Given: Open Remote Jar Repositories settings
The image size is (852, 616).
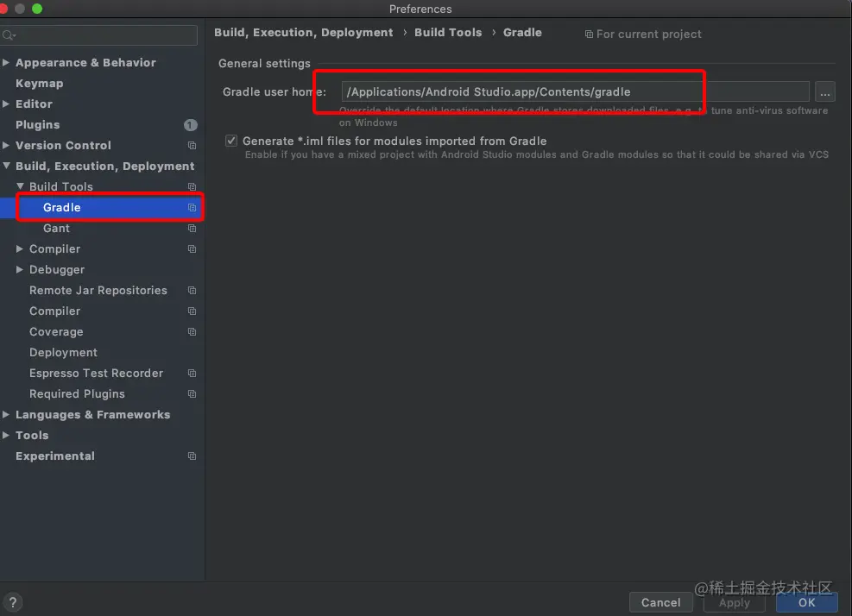Looking at the screenshot, I should 98,291.
